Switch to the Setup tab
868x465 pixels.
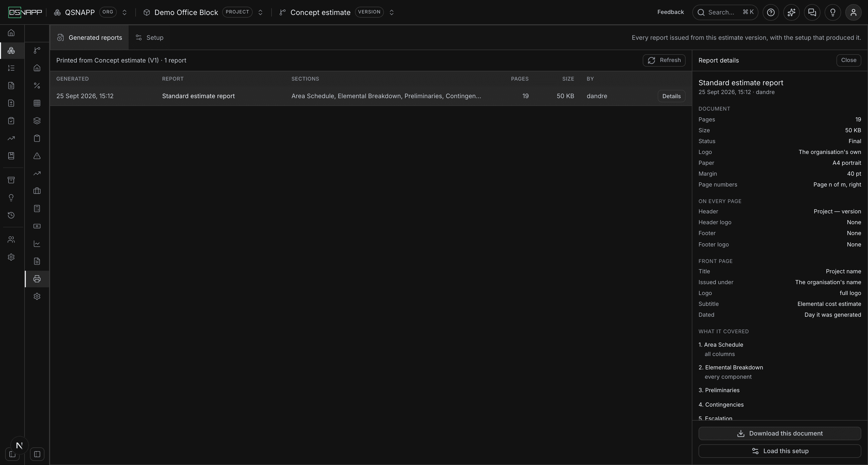tap(150, 38)
